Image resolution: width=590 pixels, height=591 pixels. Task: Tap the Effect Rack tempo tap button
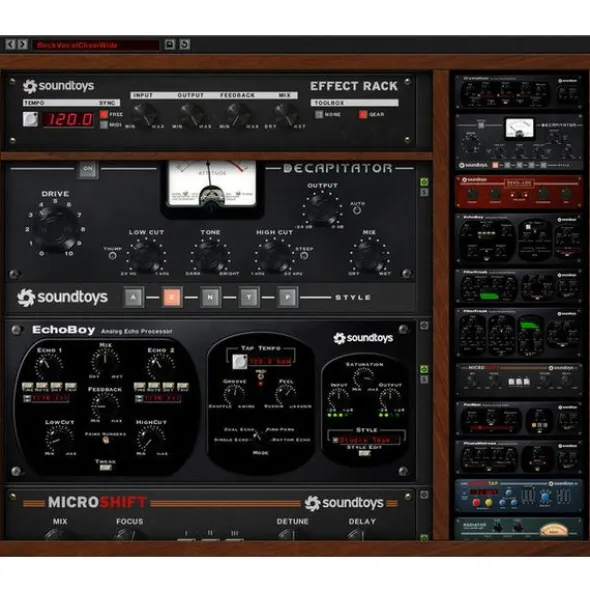[x=30, y=119]
